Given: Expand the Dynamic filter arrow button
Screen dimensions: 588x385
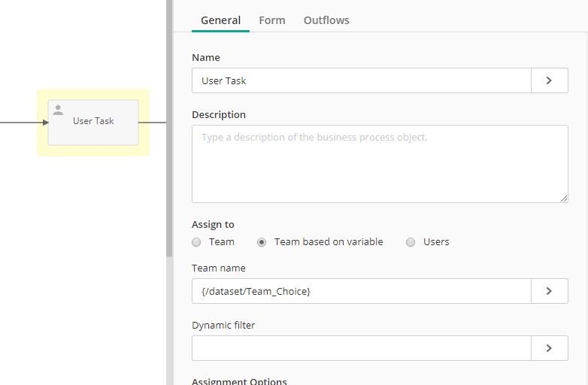Looking at the screenshot, I should pyautogui.click(x=550, y=348).
